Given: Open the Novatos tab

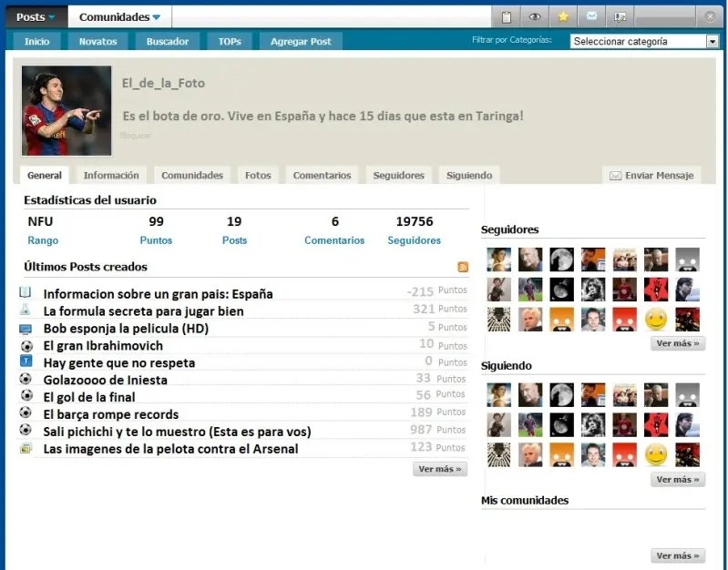Looking at the screenshot, I should (98, 41).
